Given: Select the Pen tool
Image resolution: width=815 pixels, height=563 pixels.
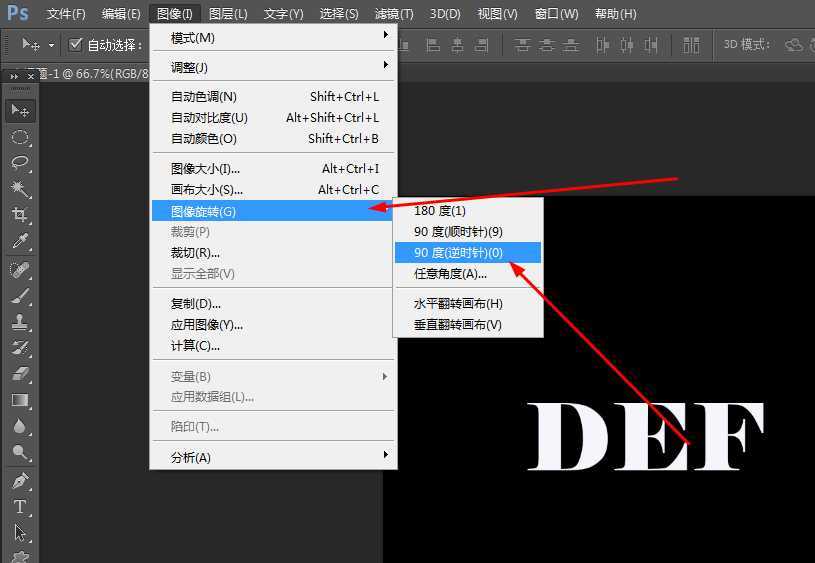Looking at the screenshot, I should 20,481.
